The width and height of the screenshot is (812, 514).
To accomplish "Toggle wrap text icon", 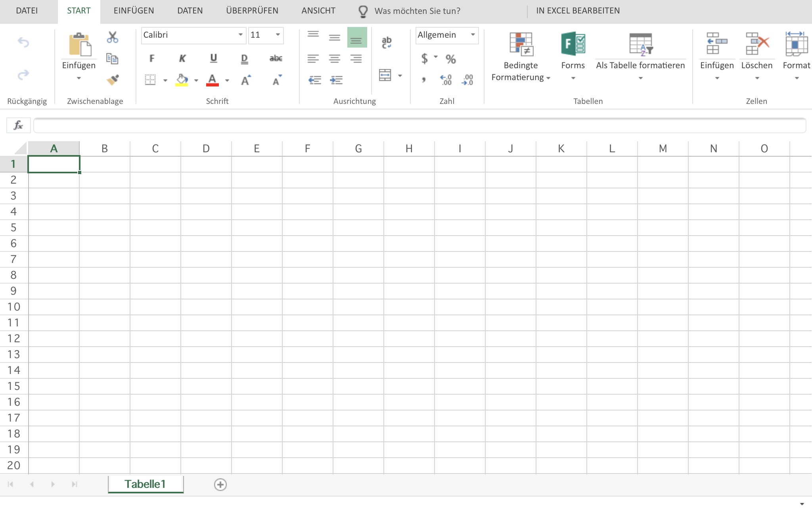I will (387, 42).
